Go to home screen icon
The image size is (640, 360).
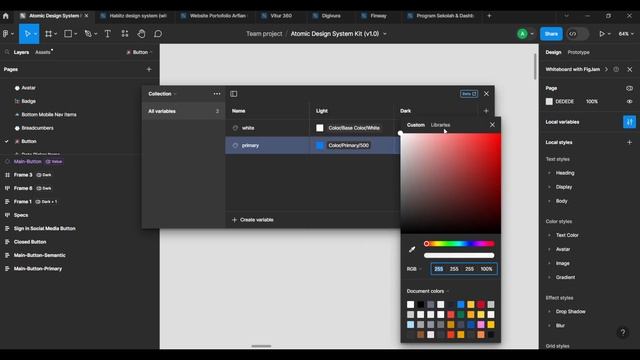(x=5, y=16)
